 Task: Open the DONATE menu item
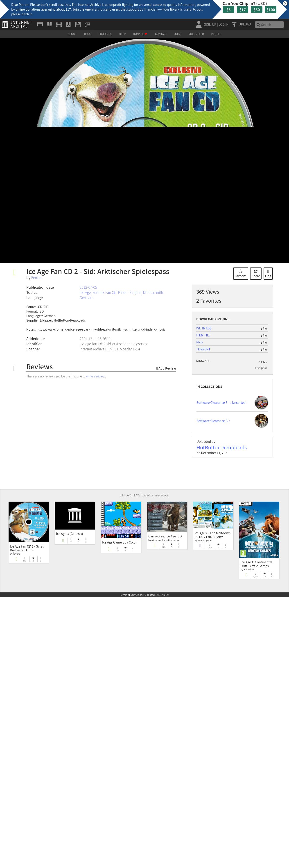(x=140, y=34)
